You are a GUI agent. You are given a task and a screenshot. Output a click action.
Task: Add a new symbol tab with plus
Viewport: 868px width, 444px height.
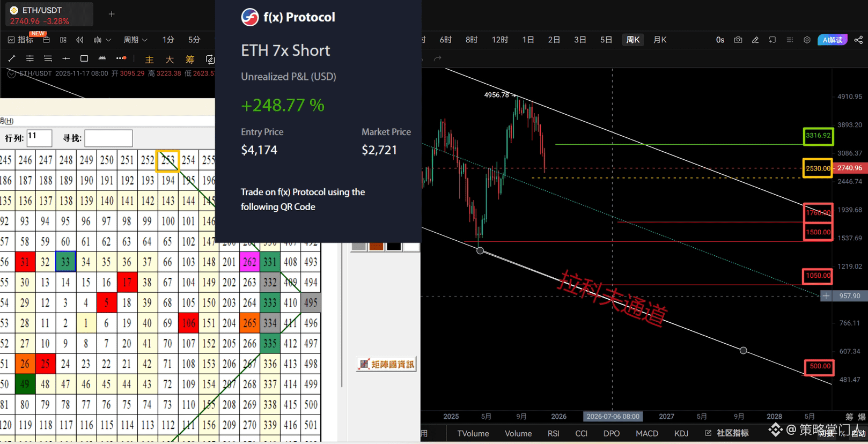(x=112, y=14)
